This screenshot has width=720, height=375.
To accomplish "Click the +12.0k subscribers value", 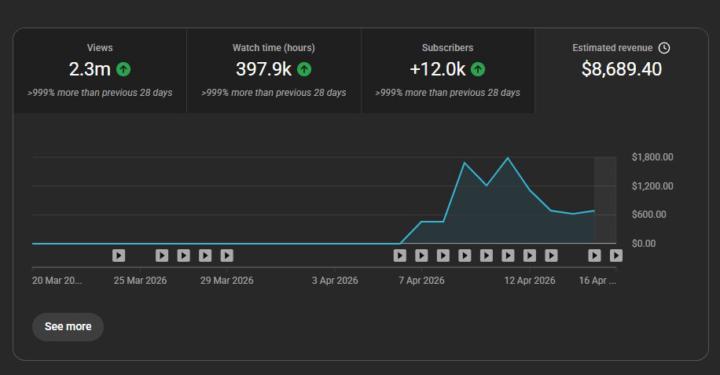I will pyautogui.click(x=437, y=69).
